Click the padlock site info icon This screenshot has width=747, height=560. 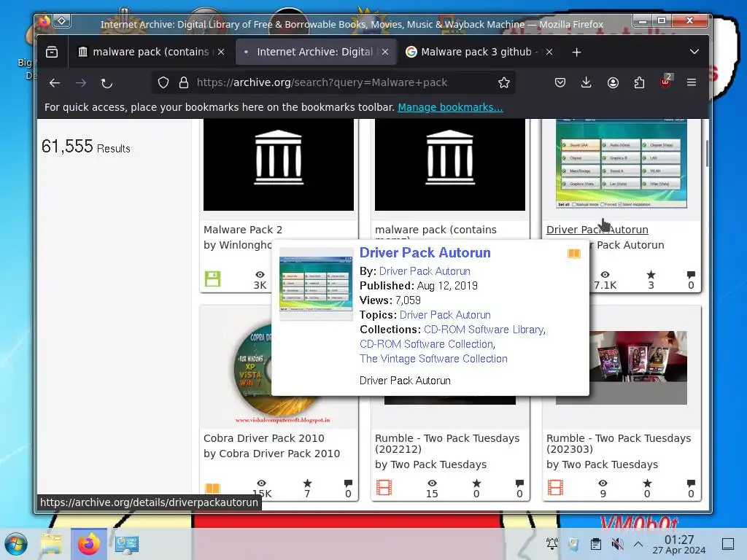[183, 82]
